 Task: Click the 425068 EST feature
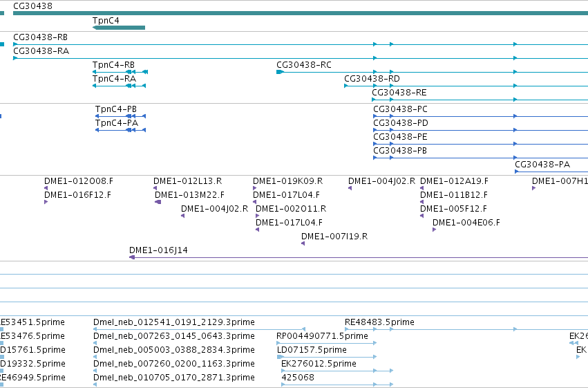click(337, 385)
